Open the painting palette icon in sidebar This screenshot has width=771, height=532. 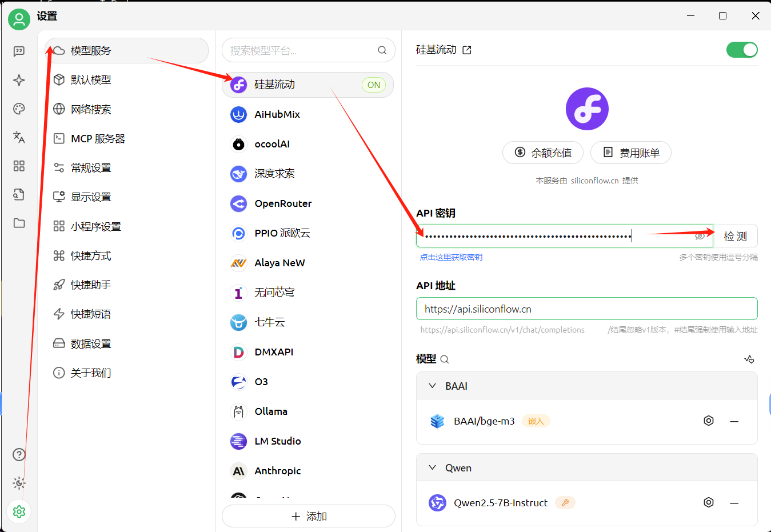click(x=19, y=109)
